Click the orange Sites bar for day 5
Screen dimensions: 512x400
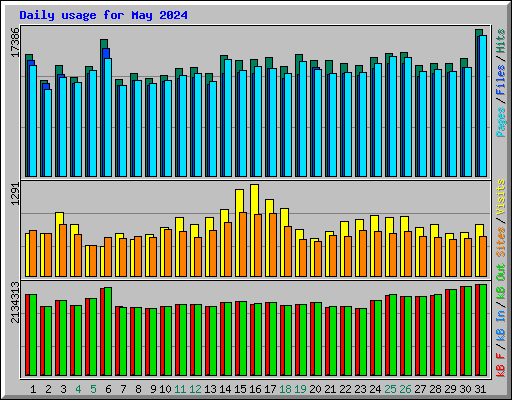click(x=93, y=261)
